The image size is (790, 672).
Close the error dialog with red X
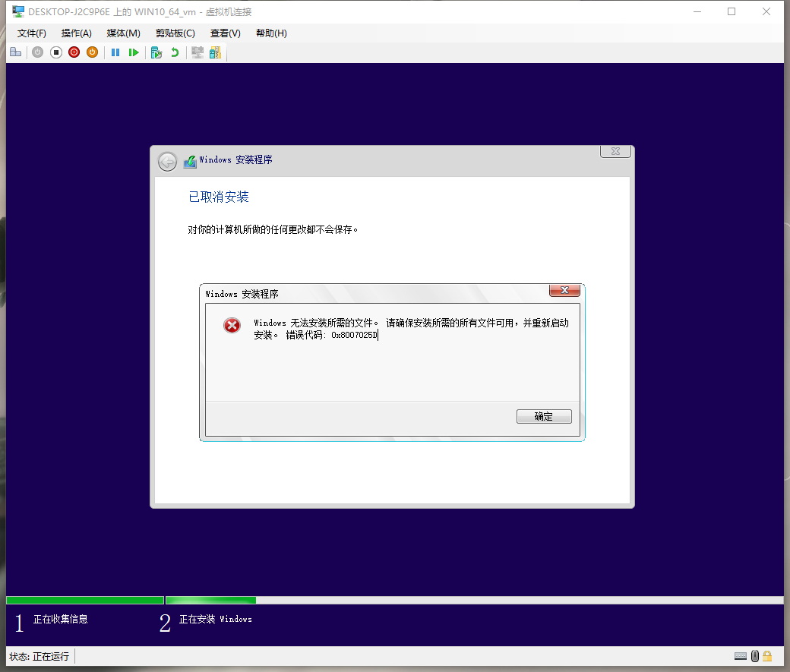pos(565,290)
